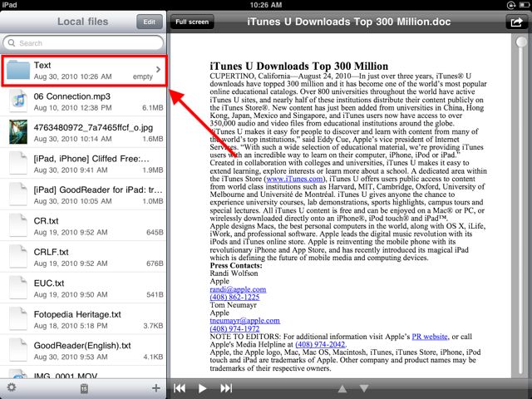
Task: Tap phone link (408) 974-2042
Action: pyautogui.click(x=320, y=344)
